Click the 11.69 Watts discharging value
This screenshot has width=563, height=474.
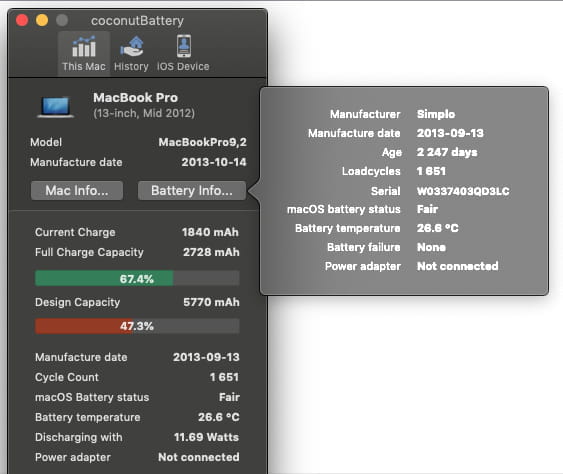[x=206, y=437]
